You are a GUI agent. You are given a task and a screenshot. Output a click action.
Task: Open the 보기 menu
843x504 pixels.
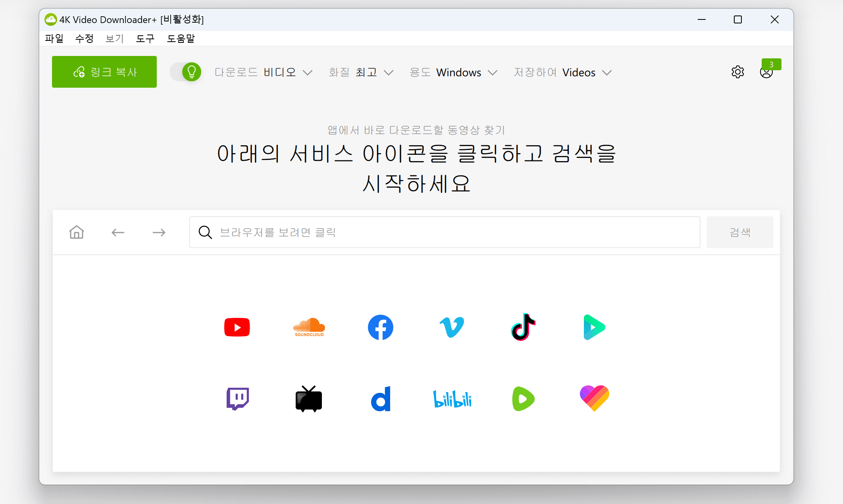pyautogui.click(x=115, y=38)
